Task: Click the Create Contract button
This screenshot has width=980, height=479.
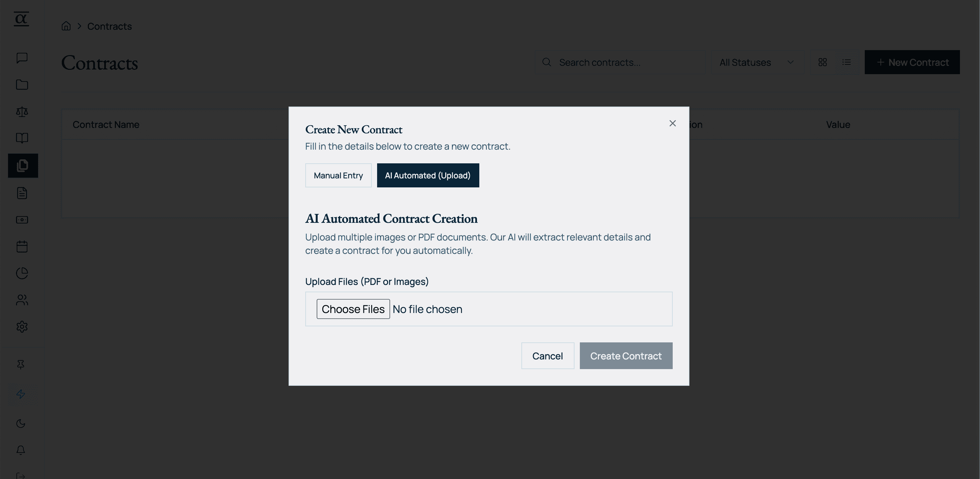Action: (626, 356)
